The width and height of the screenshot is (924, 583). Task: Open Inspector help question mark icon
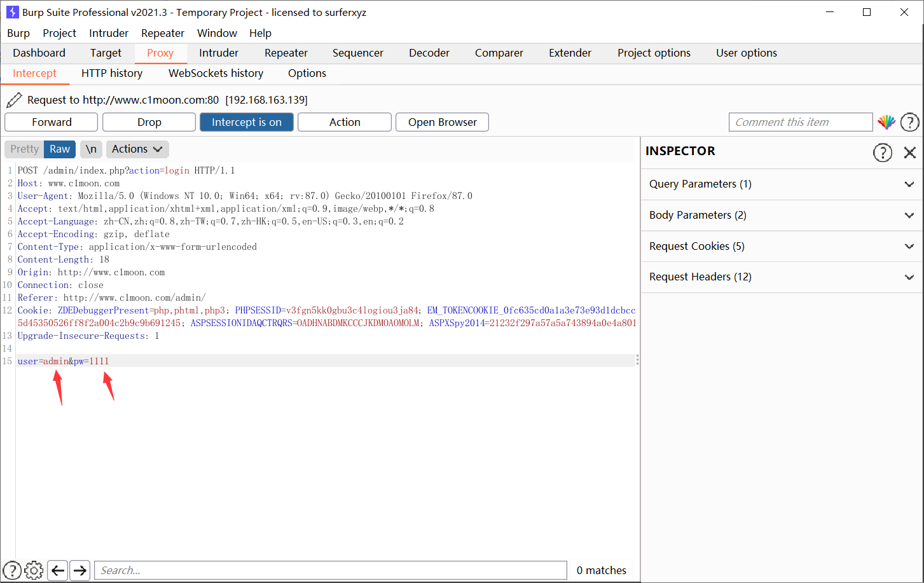point(883,152)
